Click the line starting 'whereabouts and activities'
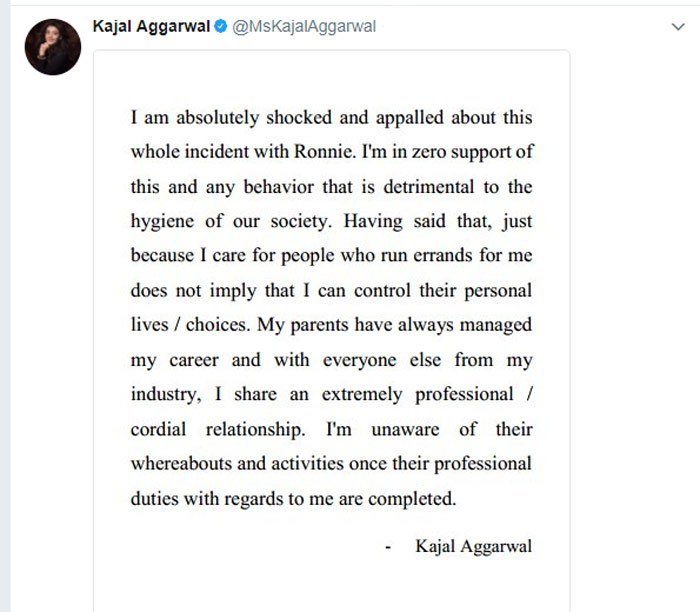 pyautogui.click(x=331, y=465)
